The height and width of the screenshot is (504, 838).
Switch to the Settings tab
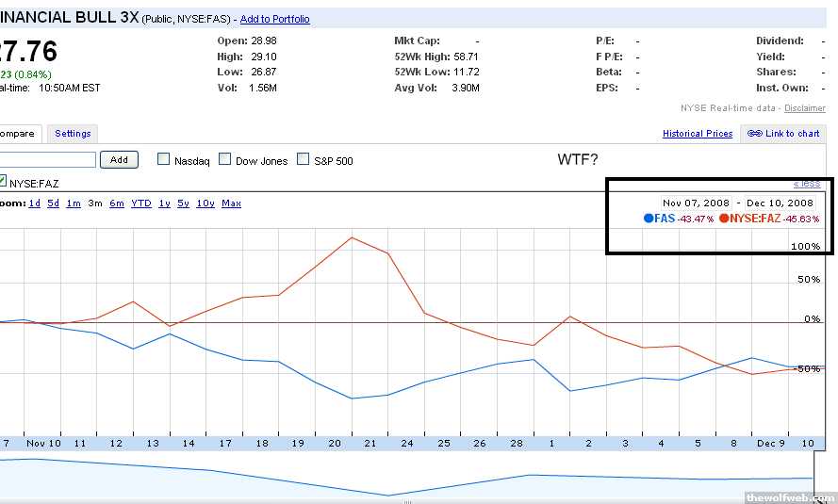point(73,134)
